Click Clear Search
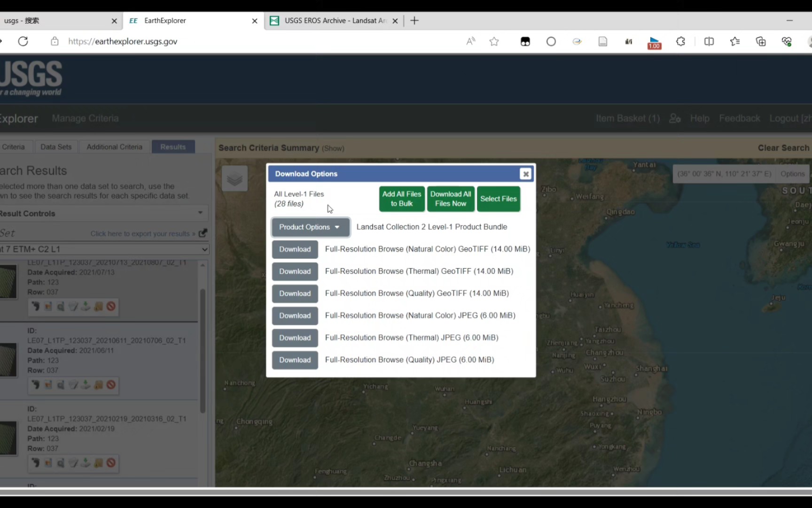The width and height of the screenshot is (812, 508). point(783,148)
